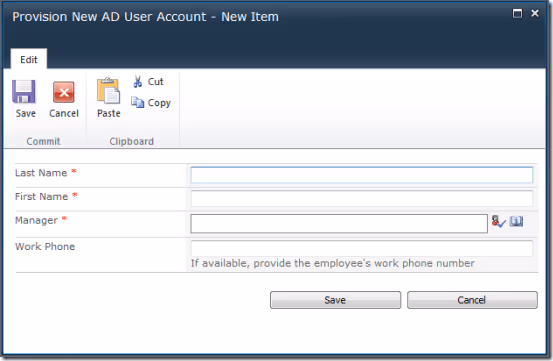This screenshot has width=553, height=361.
Task: Click the 'First Name' field label
Action: click(x=41, y=196)
